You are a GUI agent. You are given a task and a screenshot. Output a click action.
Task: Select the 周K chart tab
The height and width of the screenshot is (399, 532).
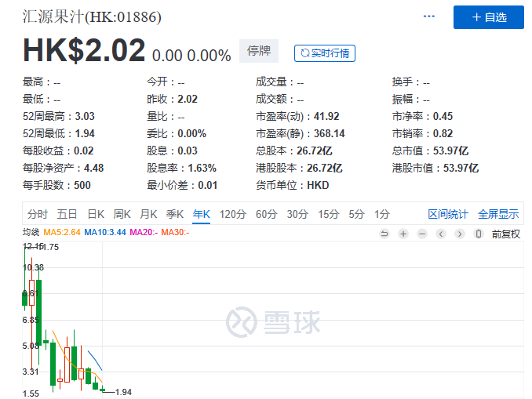point(122,214)
